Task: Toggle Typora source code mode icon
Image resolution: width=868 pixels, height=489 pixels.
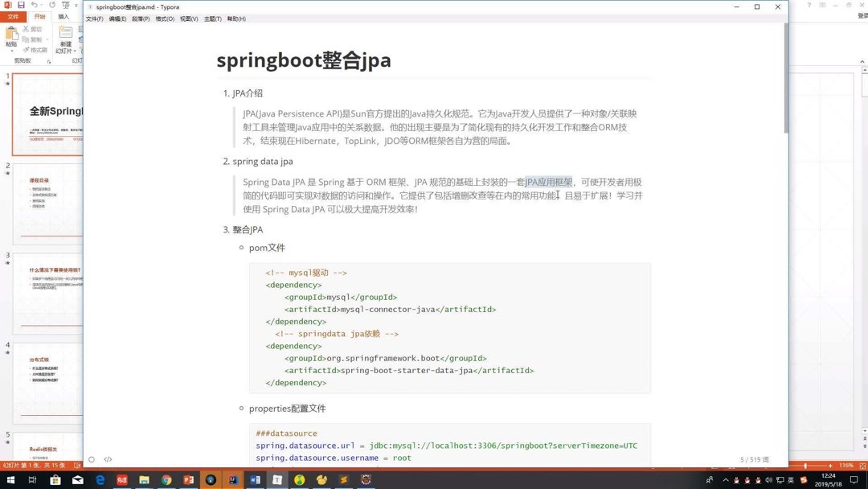Action: (108, 459)
